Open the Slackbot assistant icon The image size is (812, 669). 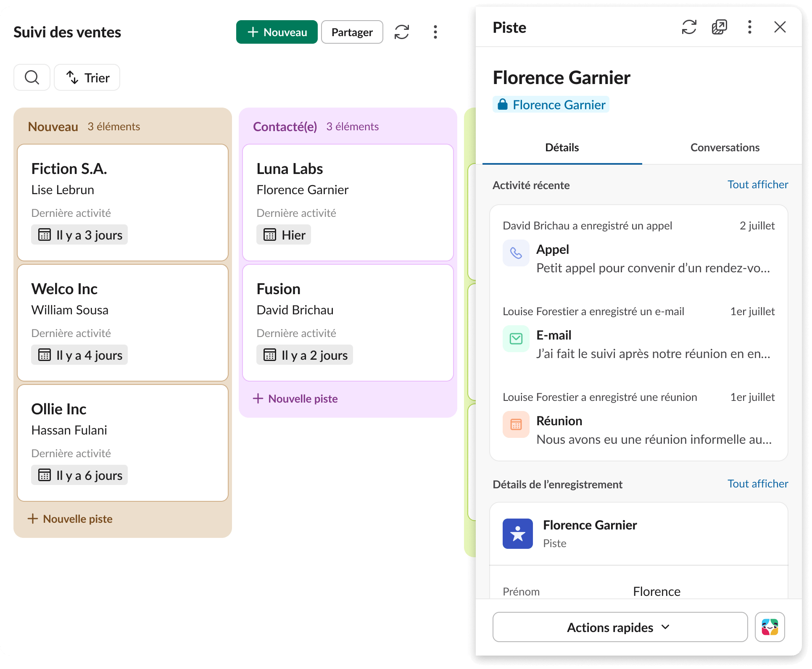coord(770,627)
